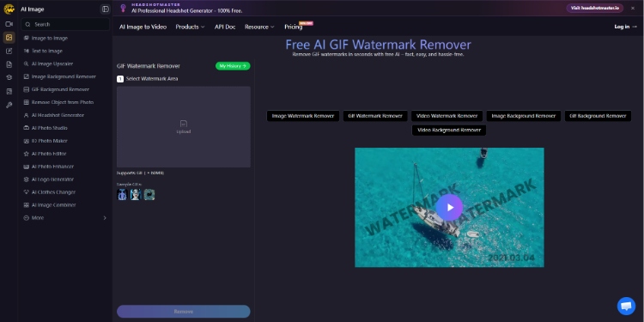644x322 pixels.
Task: Open the video tools sidebar icon
Action: 9,24
